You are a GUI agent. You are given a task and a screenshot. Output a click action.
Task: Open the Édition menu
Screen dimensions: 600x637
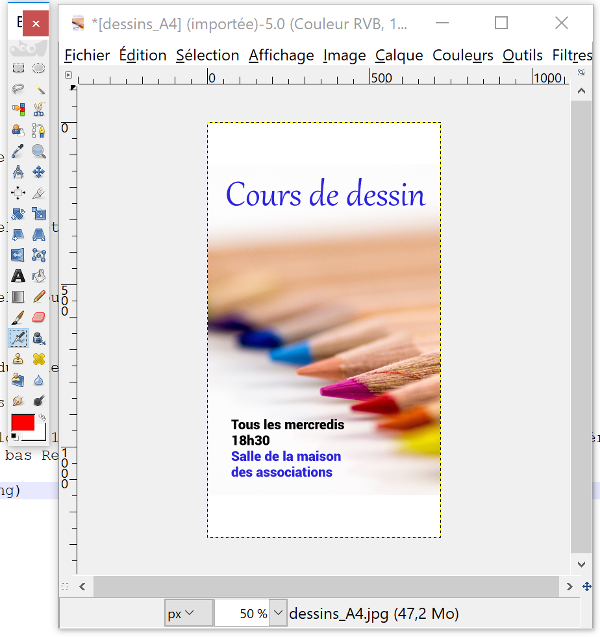143,55
